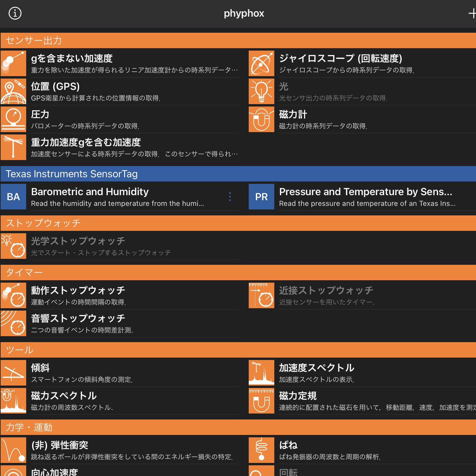
Task: Select the 加速度スペクトル icon
Action: click(262, 373)
